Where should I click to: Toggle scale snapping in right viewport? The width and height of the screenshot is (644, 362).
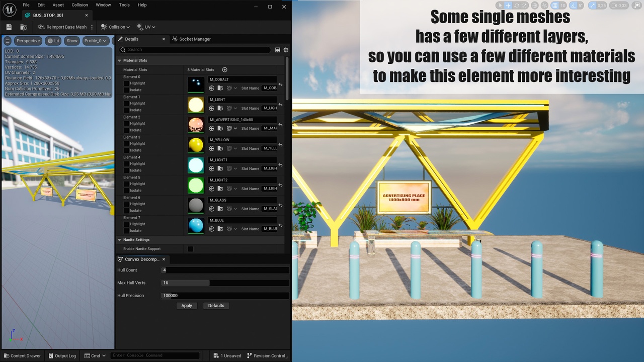tap(592, 6)
